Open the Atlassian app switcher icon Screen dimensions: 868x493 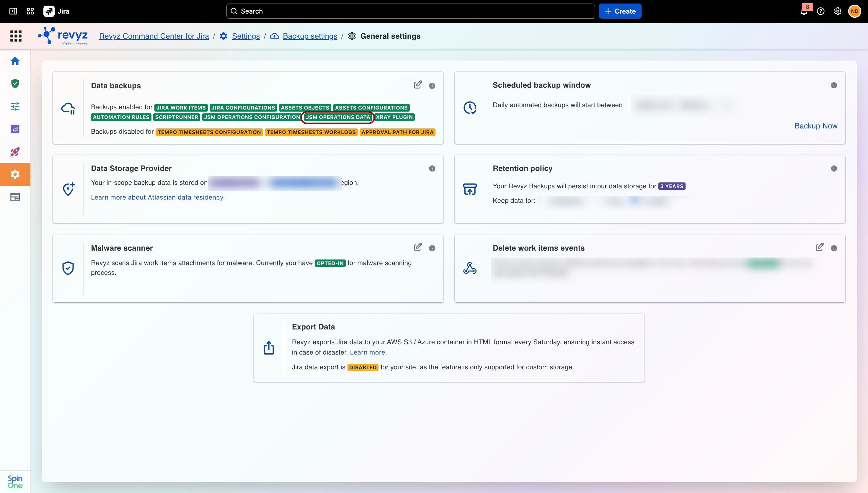(30, 11)
